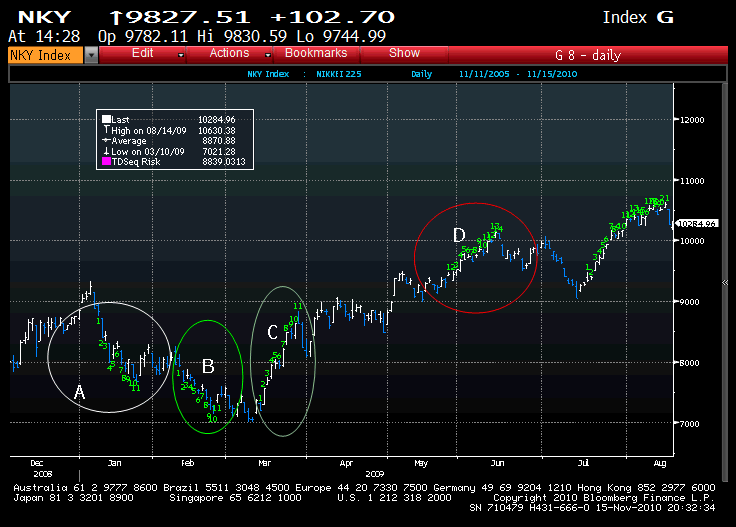736x527 pixels.
Task: Click the Jun month label
Action: point(497,463)
